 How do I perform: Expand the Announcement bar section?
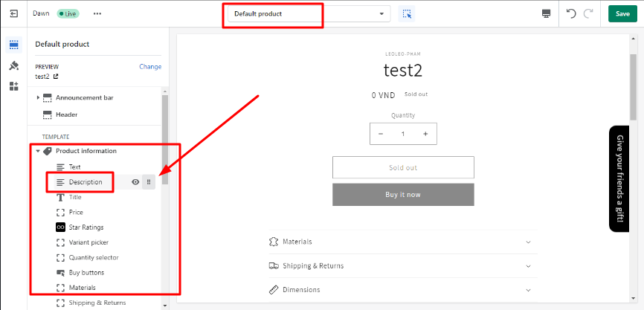pos(38,97)
